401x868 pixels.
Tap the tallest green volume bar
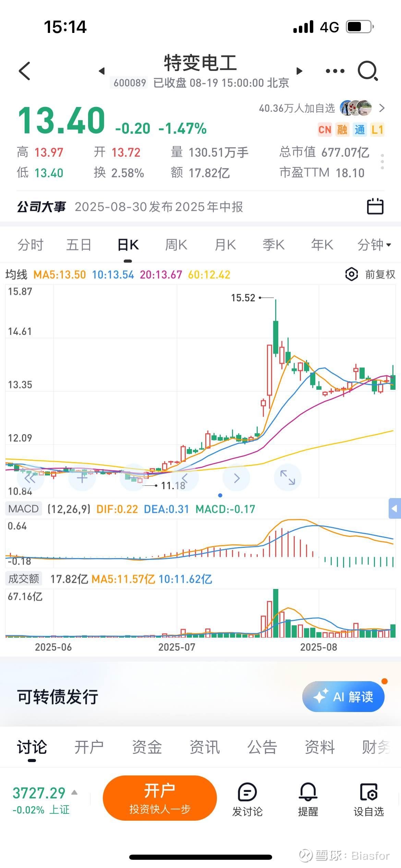pyautogui.click(x=276, y=613)
